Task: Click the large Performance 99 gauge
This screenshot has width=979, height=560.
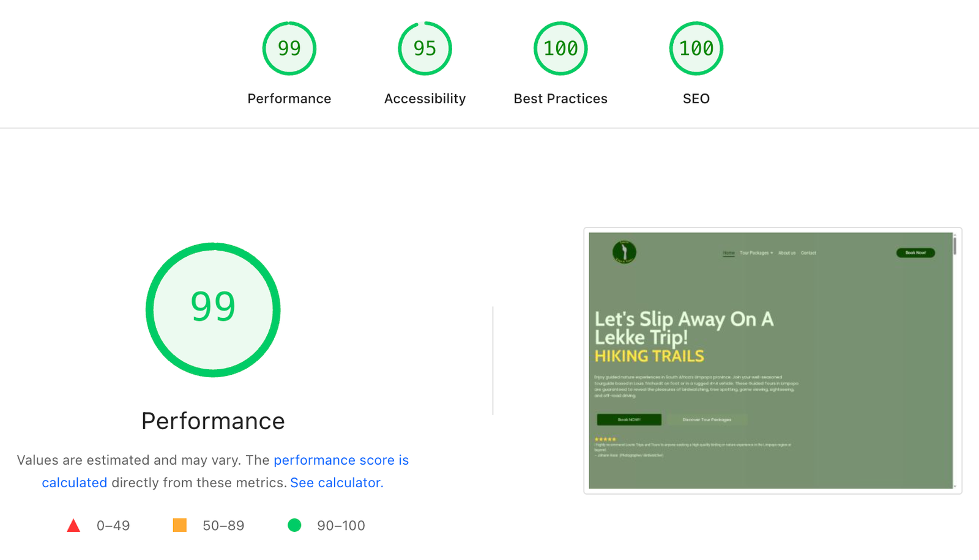Action: (213, 309)
